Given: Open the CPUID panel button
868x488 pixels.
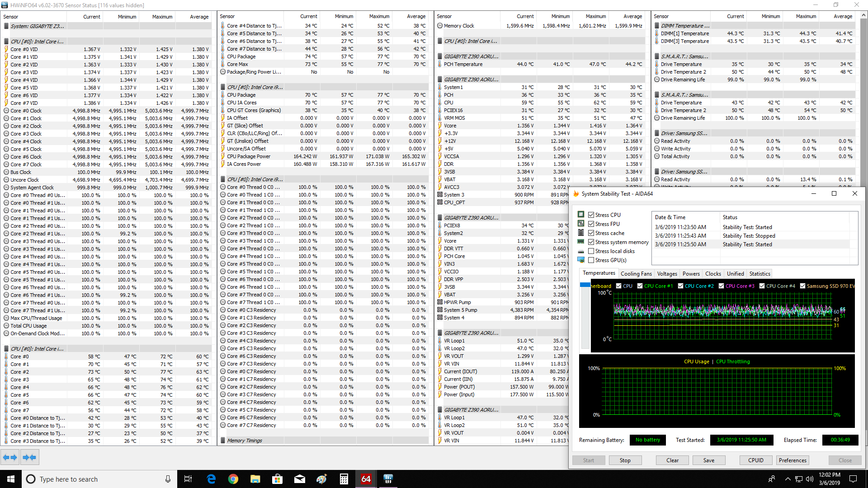Looking at the screenshot, I should tap(756, 460).
